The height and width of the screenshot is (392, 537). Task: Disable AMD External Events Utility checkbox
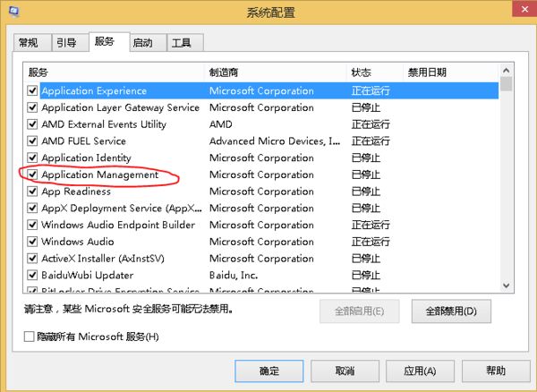pos(32,124)
